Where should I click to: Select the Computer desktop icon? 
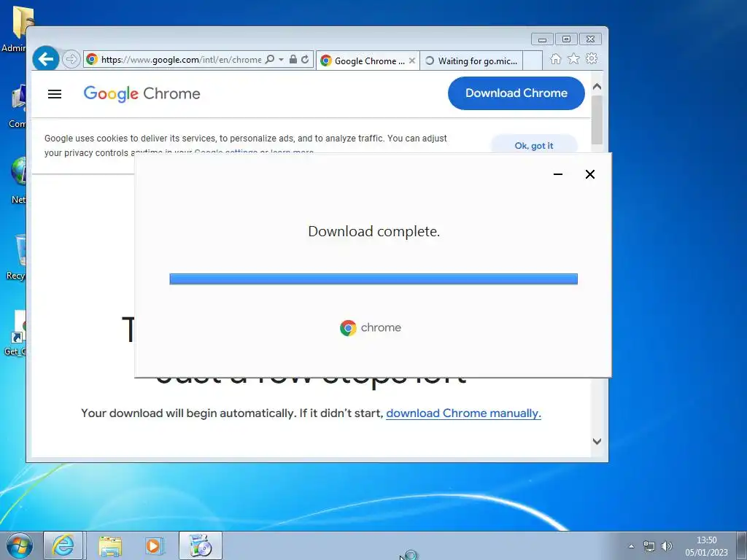16,107
